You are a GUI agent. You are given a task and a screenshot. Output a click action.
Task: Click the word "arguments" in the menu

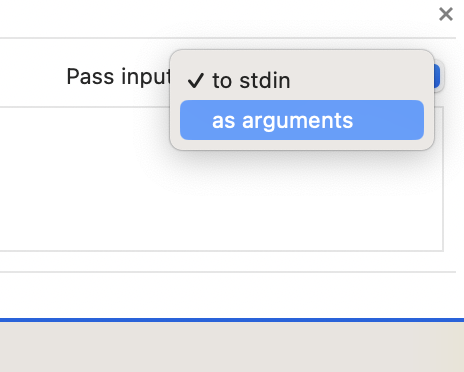point(297,121)
